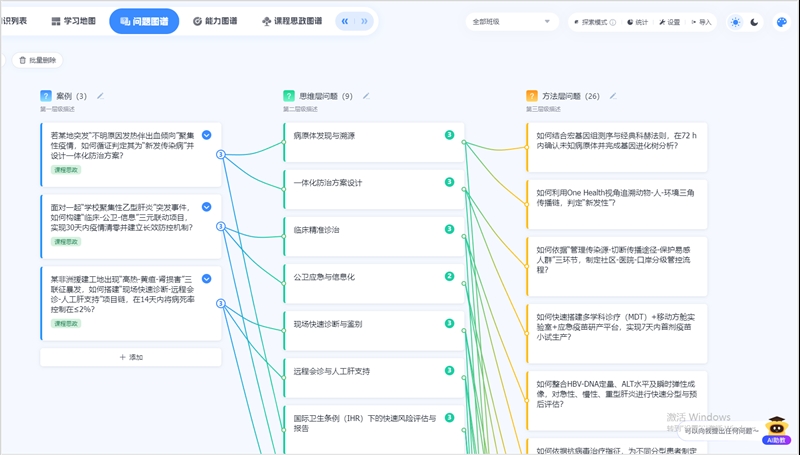Click 课程思政 tag on 非洲援建工地 case
The height and width of the screenshot is (455, 800).
(x=66, y=323)
